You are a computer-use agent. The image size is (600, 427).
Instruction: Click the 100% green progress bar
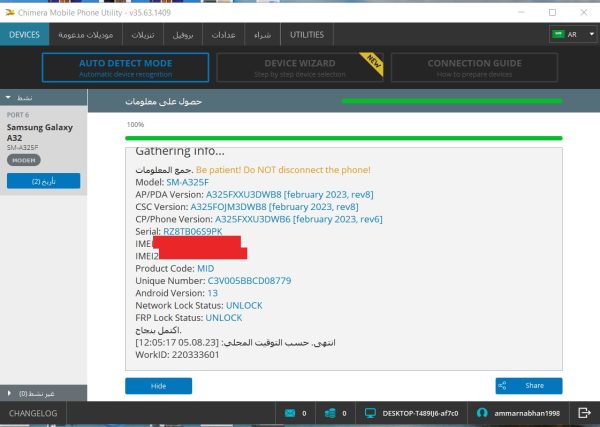[x=344, y=138]
